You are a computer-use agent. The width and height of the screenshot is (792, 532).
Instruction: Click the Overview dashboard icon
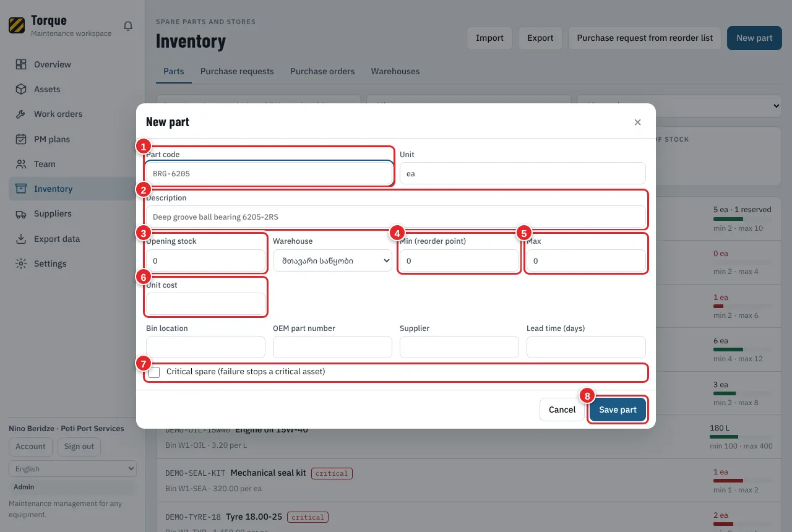21,64
